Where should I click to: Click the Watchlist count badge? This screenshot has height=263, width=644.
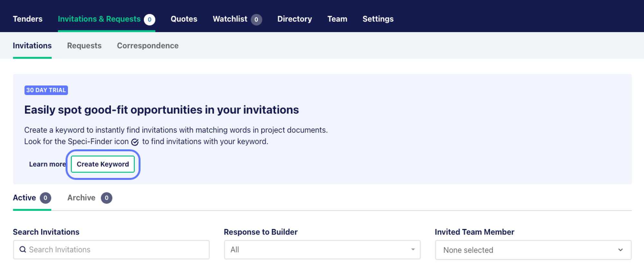click(256, 20)
